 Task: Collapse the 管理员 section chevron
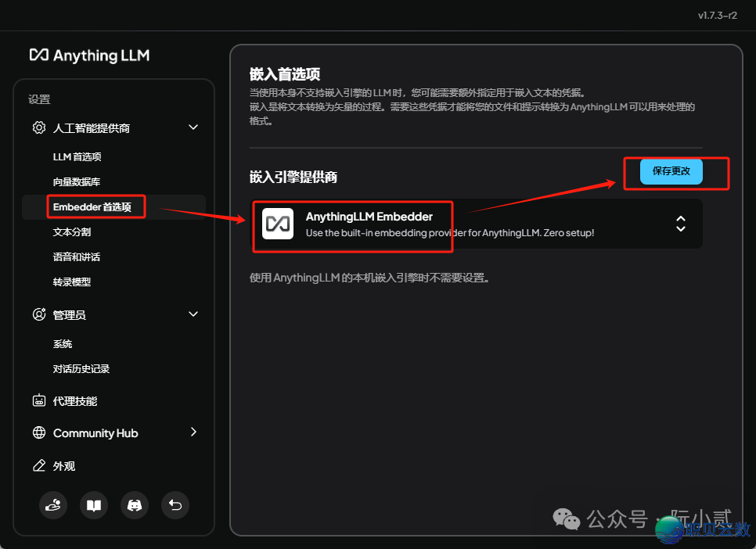click(x=193, y=314)
